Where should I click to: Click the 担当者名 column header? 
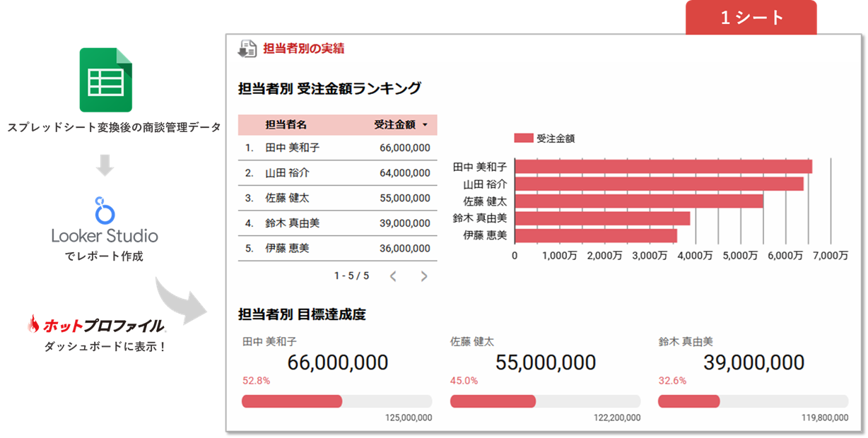pos(286,125)
